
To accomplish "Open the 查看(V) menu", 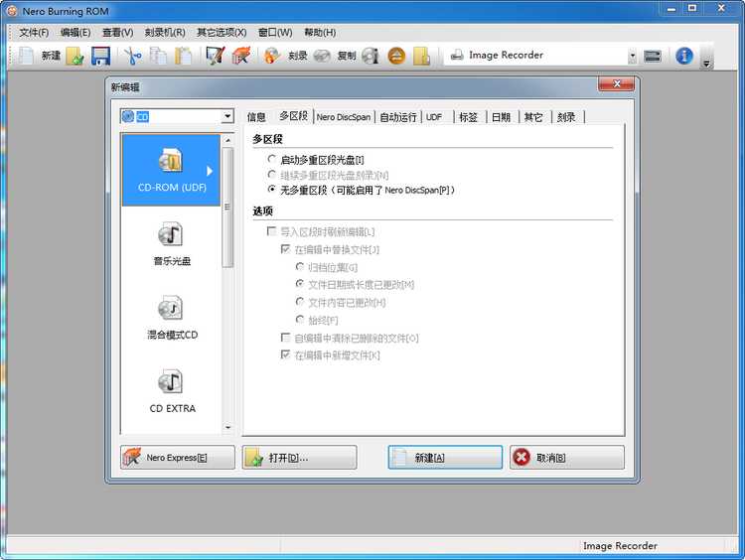I will click(117, 33).
